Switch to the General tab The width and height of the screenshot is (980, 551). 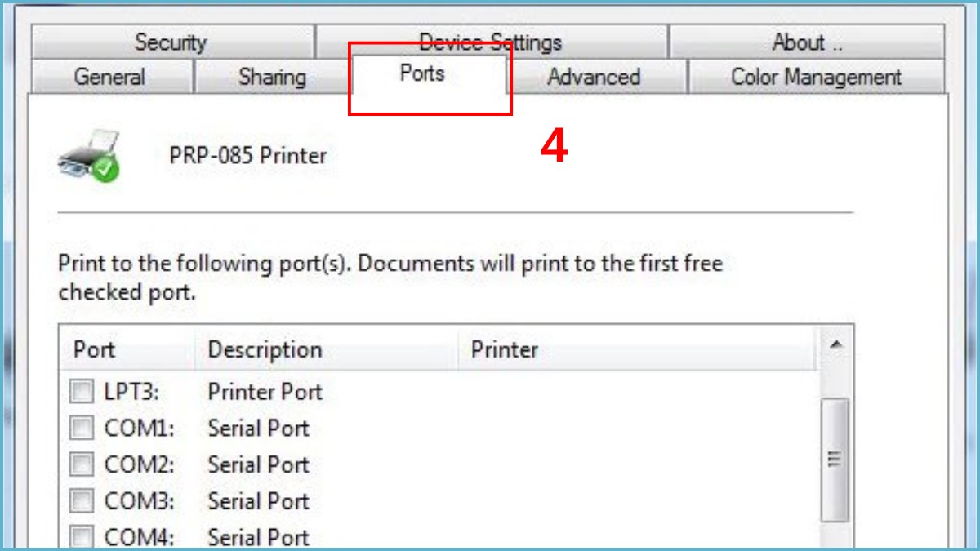pyautogui.click(x=109, y=77)
